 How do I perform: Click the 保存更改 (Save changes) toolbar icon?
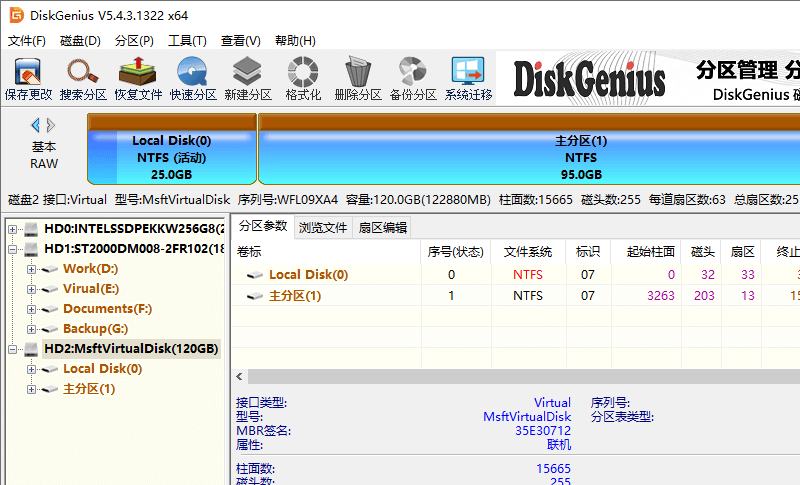tap(28, 79)
